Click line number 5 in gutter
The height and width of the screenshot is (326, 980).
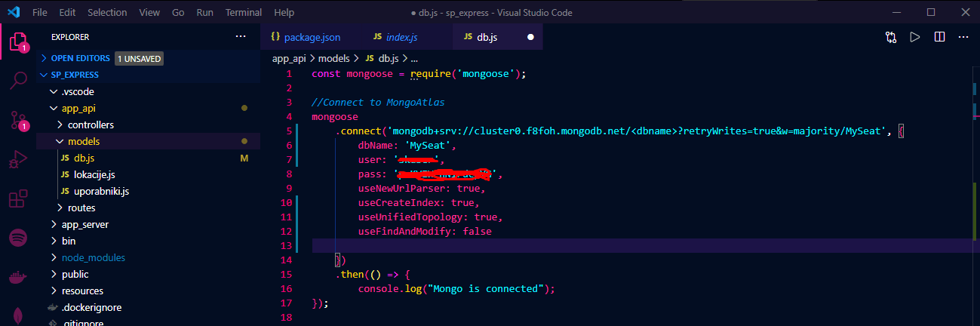(x=289, y=131)
